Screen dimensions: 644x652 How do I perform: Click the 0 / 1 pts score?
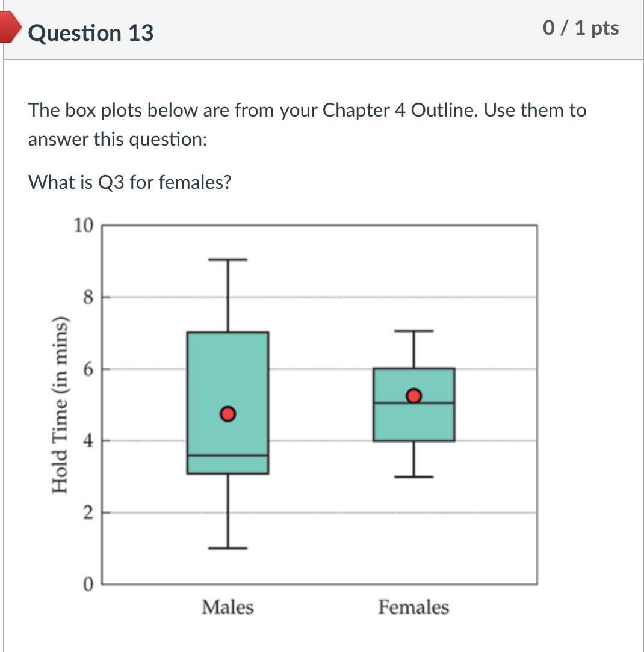click(x=581, y=28)
